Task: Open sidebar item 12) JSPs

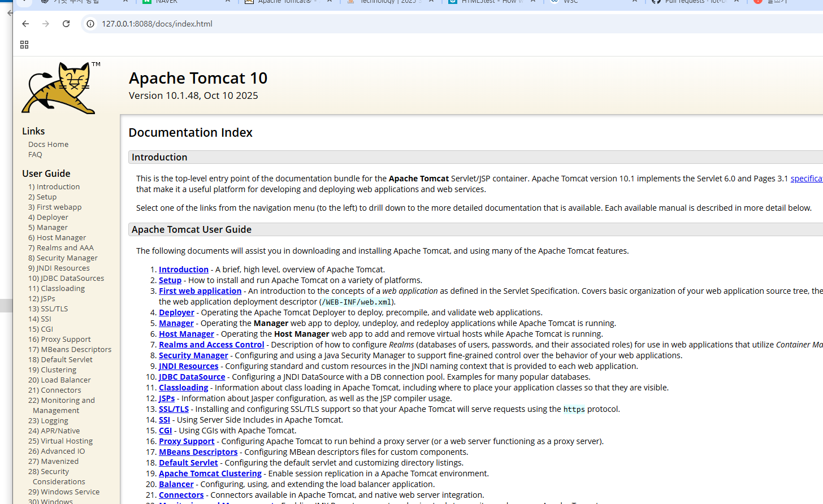Action: 42,299
